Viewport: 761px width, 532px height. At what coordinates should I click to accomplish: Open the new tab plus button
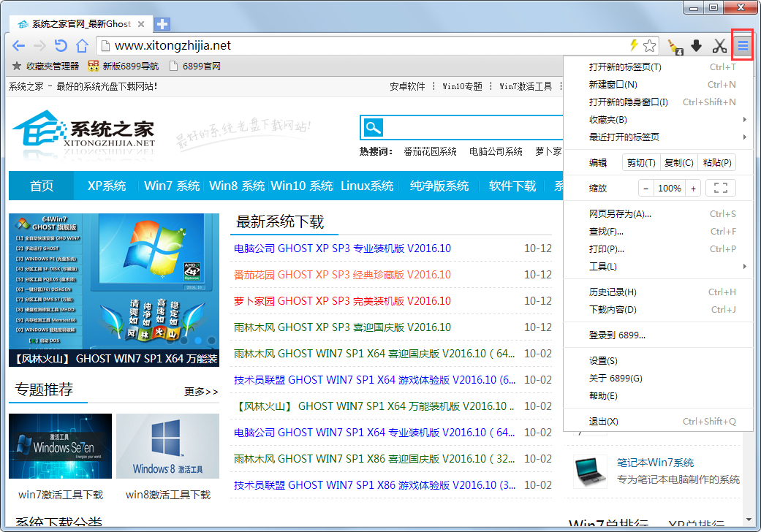pyautogui.click(x=162, y=23)
